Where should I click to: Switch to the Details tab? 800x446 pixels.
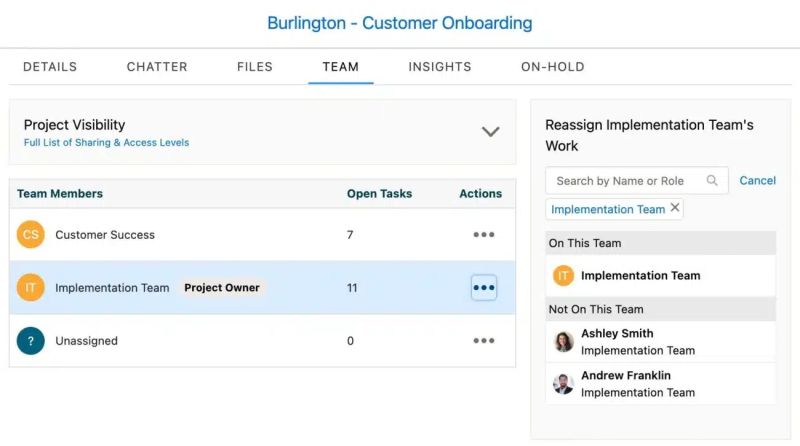coord(50,67)
